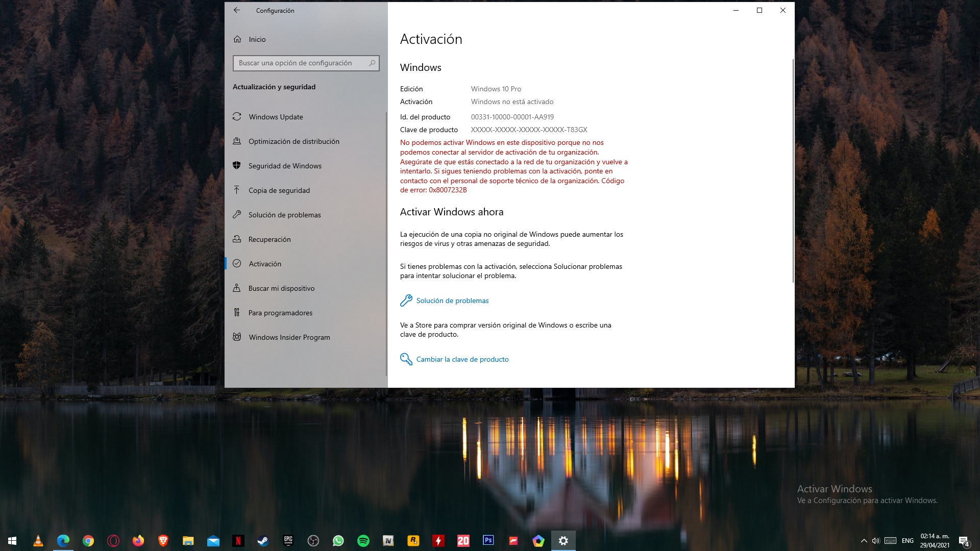Open File Explorer from taskbar
The image size is (980, 551).
pyautogui.click(x=188, y=541)
